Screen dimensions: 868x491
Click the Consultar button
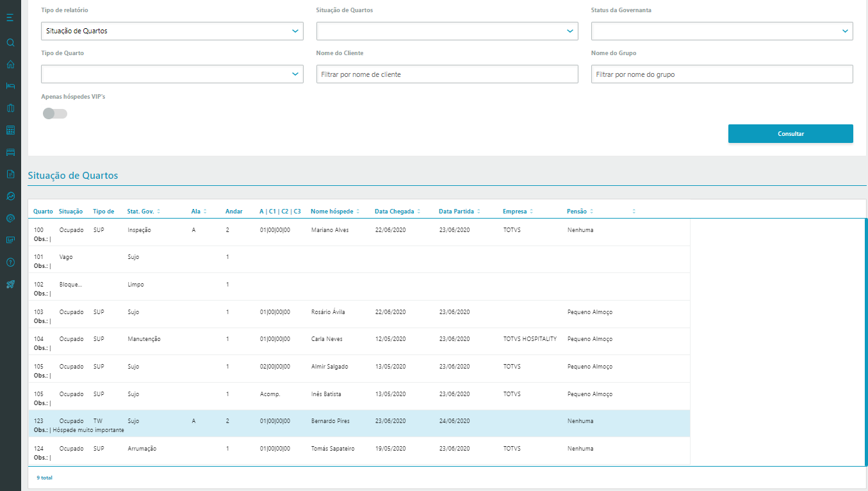(790, 134)
